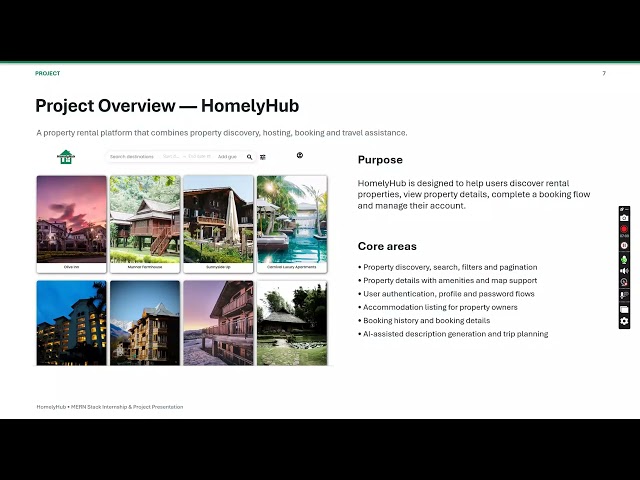Viewport: 640px width, 480px height.
Task: Take a screenshot with the recorder camera icon
Action: pyautogui.click(x=624, y=218)
